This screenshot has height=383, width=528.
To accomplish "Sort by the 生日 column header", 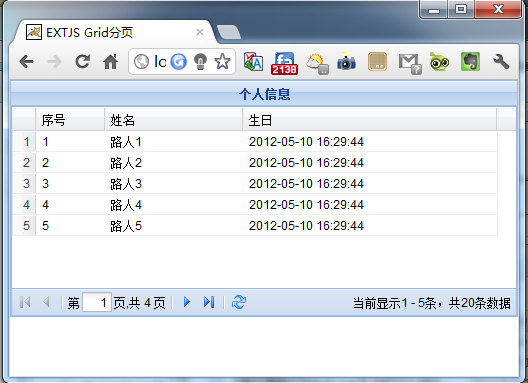I will [369, 120].
